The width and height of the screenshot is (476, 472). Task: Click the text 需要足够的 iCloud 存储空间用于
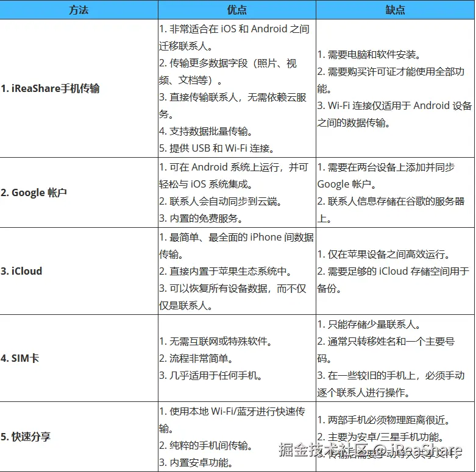point(398,271)
